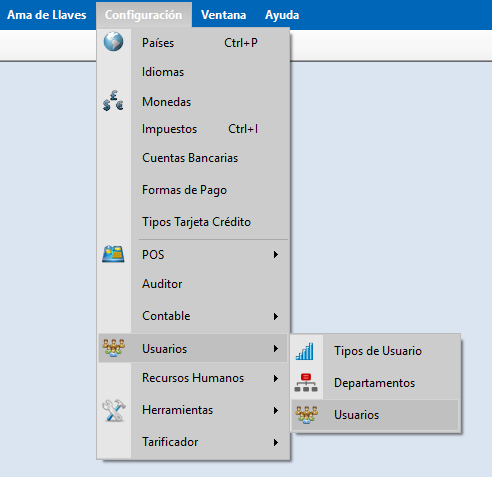Image resolution: width=492 pixels, height=477 pixels.
Task: Expand the Herramientas submenu arrow
Action: tap(276, 411)
